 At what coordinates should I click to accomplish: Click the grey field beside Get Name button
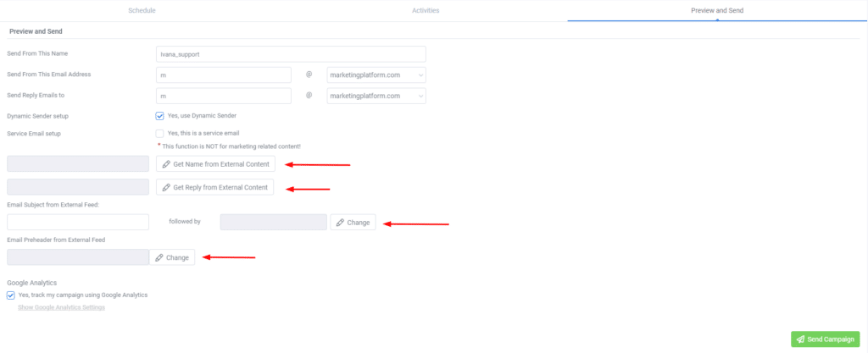tap(78, 164)
